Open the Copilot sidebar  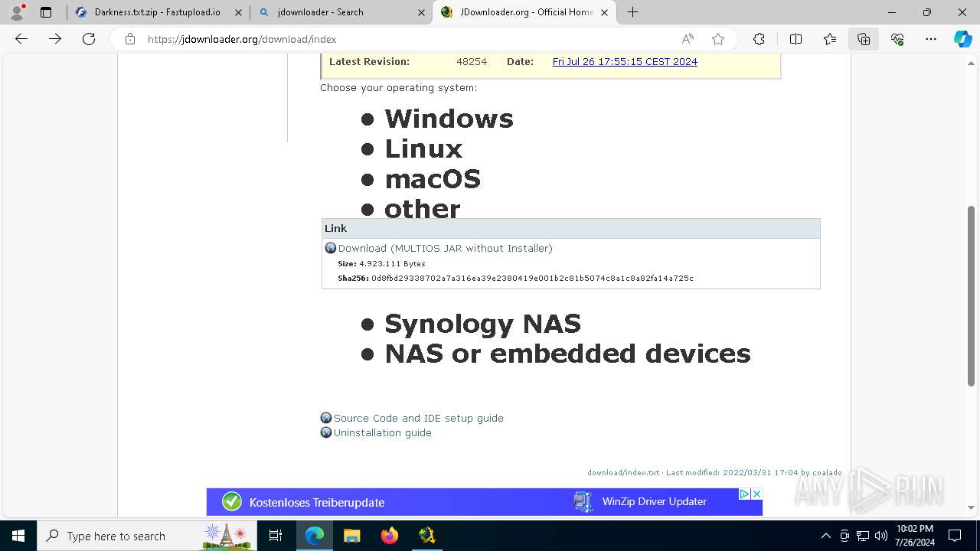click(x=962, y=39)
